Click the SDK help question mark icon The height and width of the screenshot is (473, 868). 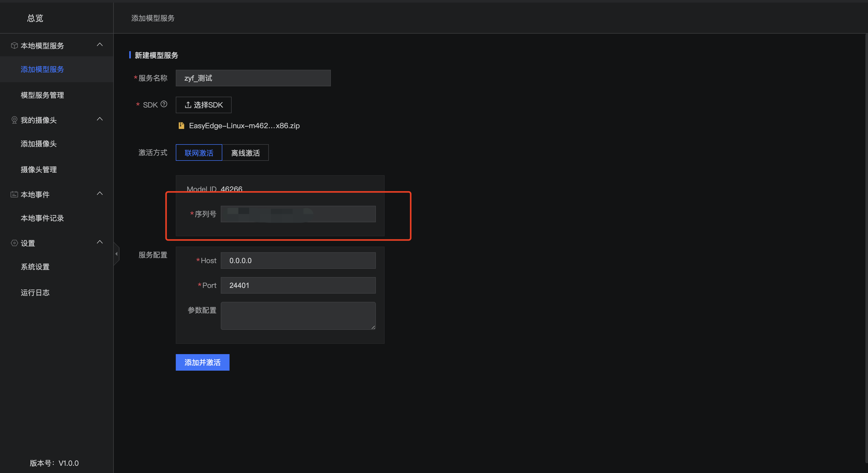point(164,104)
